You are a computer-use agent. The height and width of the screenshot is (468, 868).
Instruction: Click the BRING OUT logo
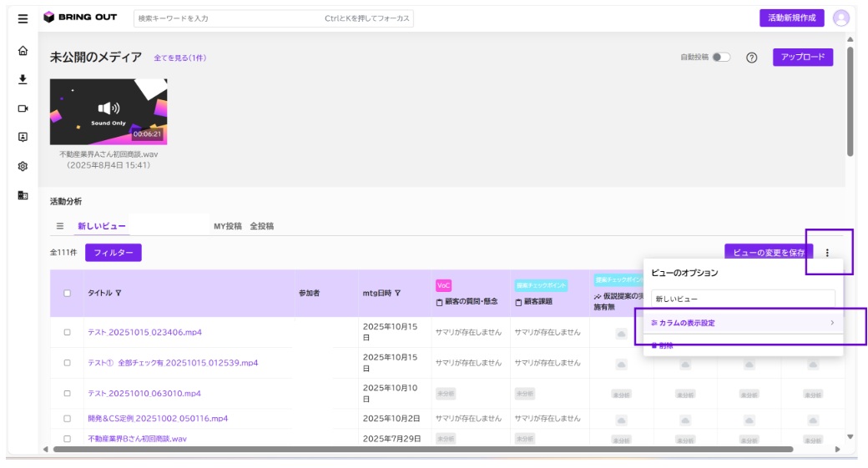pos(80,18)
